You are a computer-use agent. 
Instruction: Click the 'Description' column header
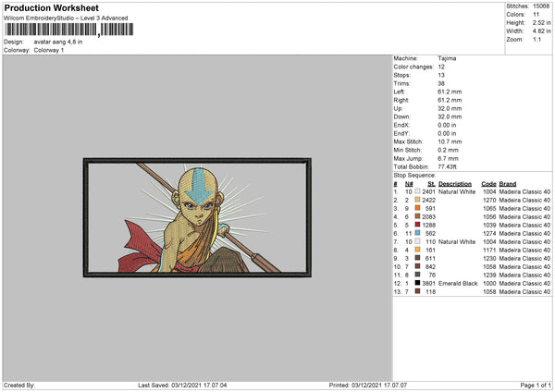point(455,184)
